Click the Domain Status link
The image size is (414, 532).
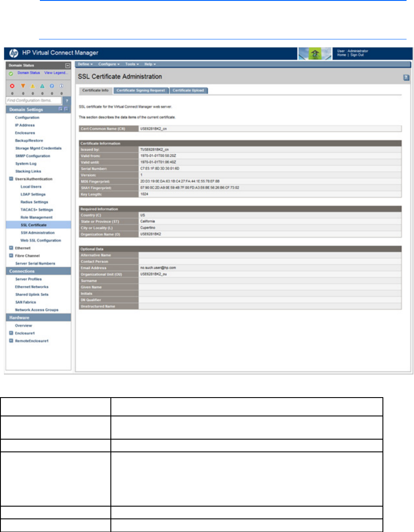[x=29, y=73]
